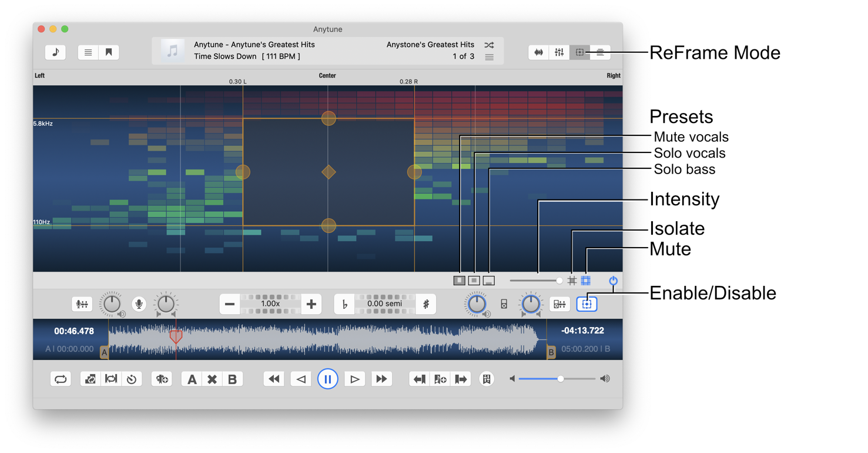This screenshot has height=453, width=868.
Task: Jump to the next bookmark
Action: [461, 379]
